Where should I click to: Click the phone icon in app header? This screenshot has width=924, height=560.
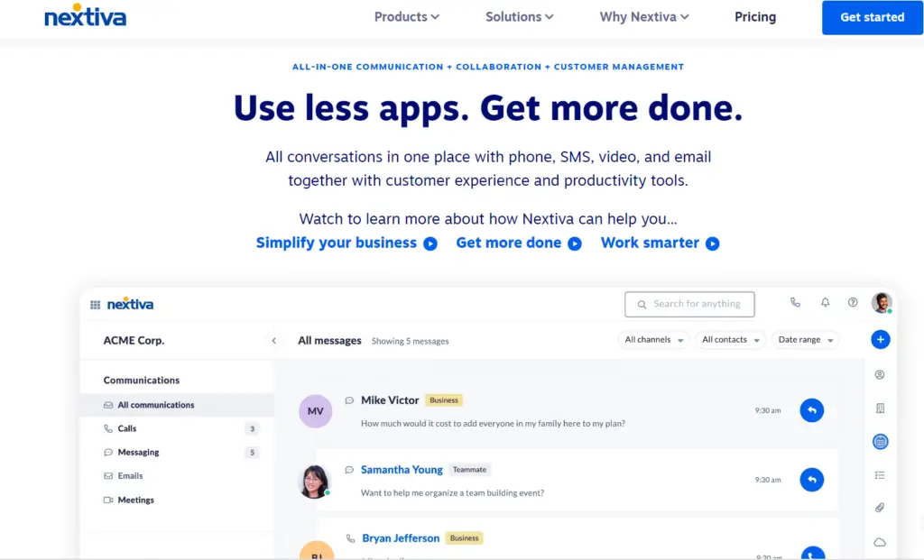click(x=795, y=303)
